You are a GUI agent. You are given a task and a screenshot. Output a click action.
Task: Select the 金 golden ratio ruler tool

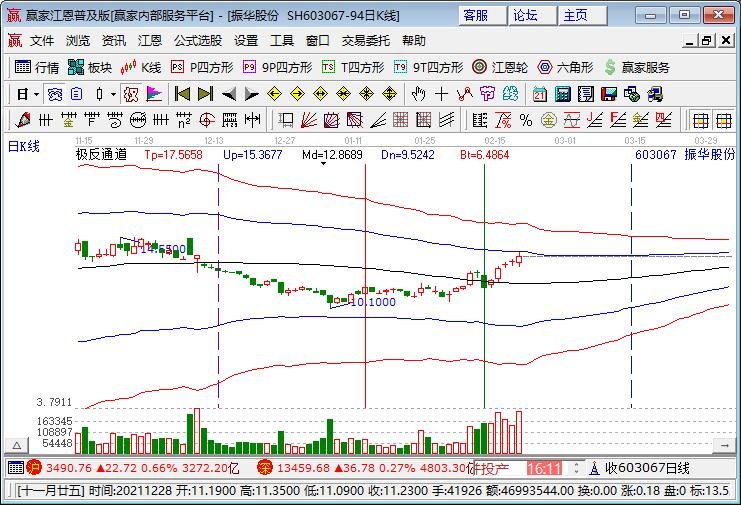pyautogui.click(x=69, y=120)
